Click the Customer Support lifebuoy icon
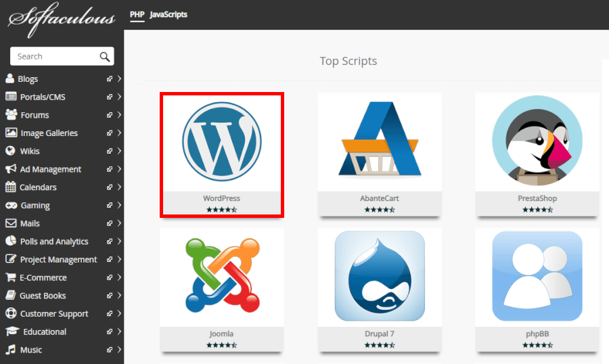 point(11,313)
